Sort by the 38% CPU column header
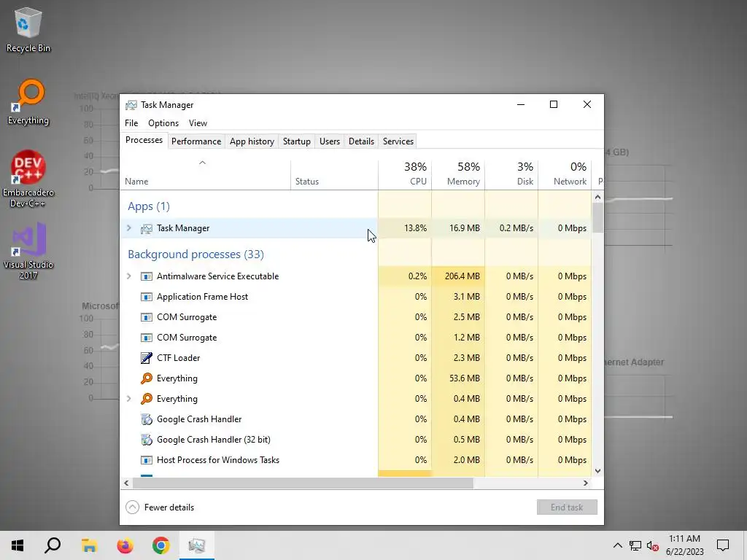Image resolution: width=747 pixels, height=560 pixels. coord(405,175)
